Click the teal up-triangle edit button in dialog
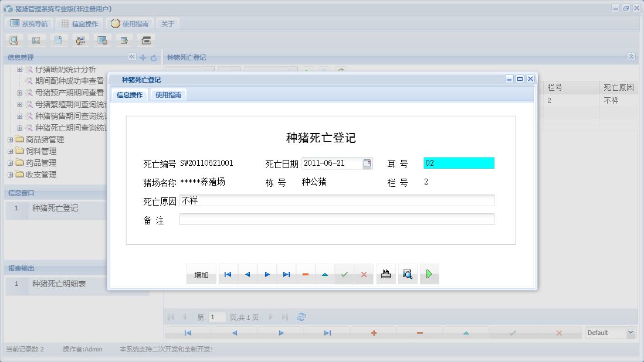 tap(325, 274)
